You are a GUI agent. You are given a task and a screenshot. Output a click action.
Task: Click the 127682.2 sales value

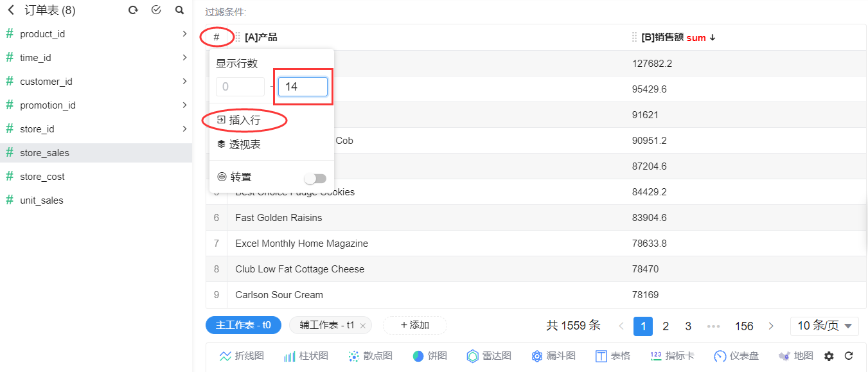coord(651,64)
